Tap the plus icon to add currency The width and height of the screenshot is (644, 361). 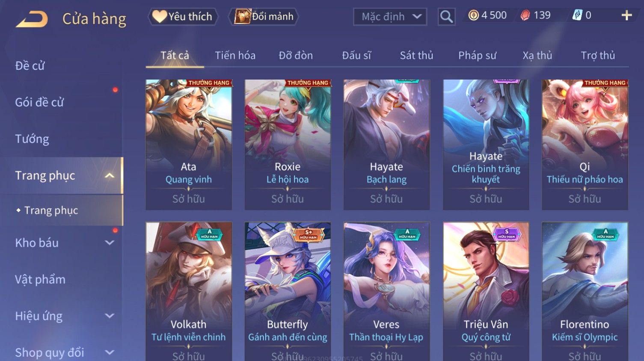click(x=626, y=15)
